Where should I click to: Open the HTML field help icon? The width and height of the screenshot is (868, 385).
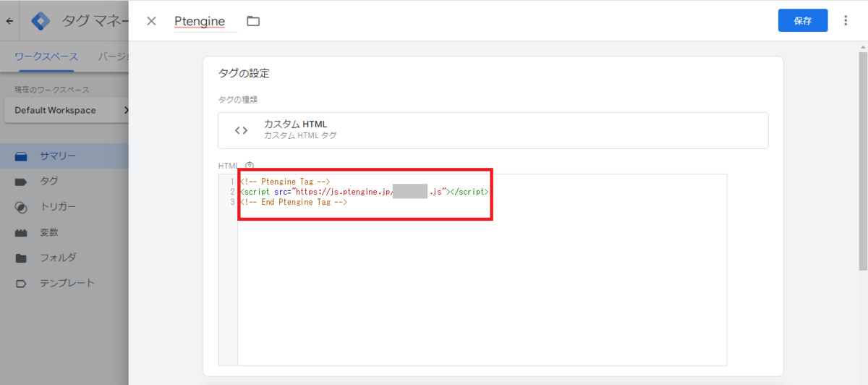coord(250,166)
